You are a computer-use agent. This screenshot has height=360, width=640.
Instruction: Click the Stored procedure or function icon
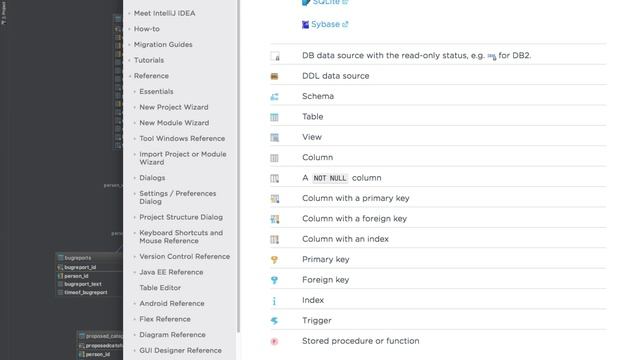click(274, 341)
